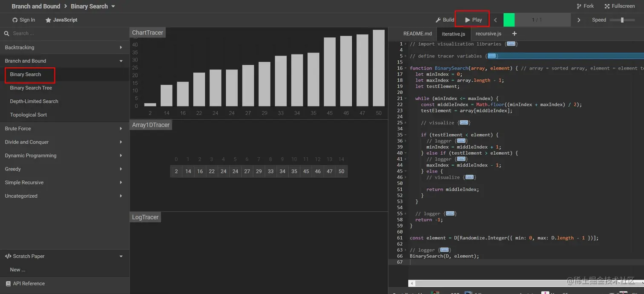Click the chart bar labeled 45
The height and width of the screenshot is (294, 644).
(x=330, y=72)
